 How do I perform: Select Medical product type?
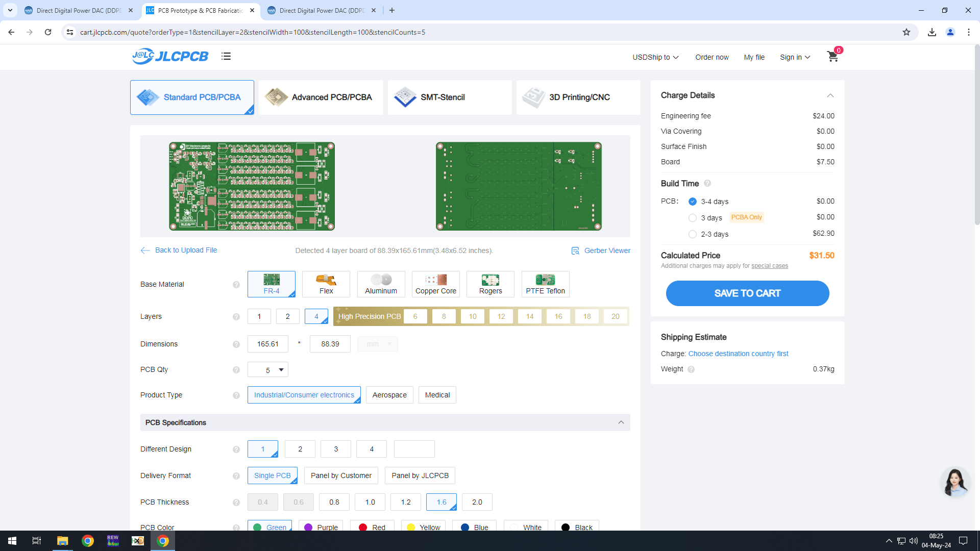point(437,395)
